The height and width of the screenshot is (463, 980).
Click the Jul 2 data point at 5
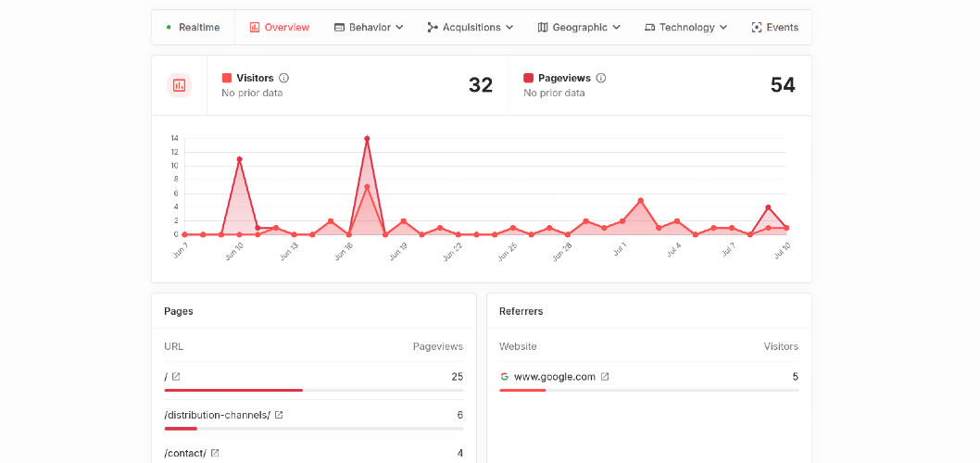pyautogui.click(x=641, y=201)
